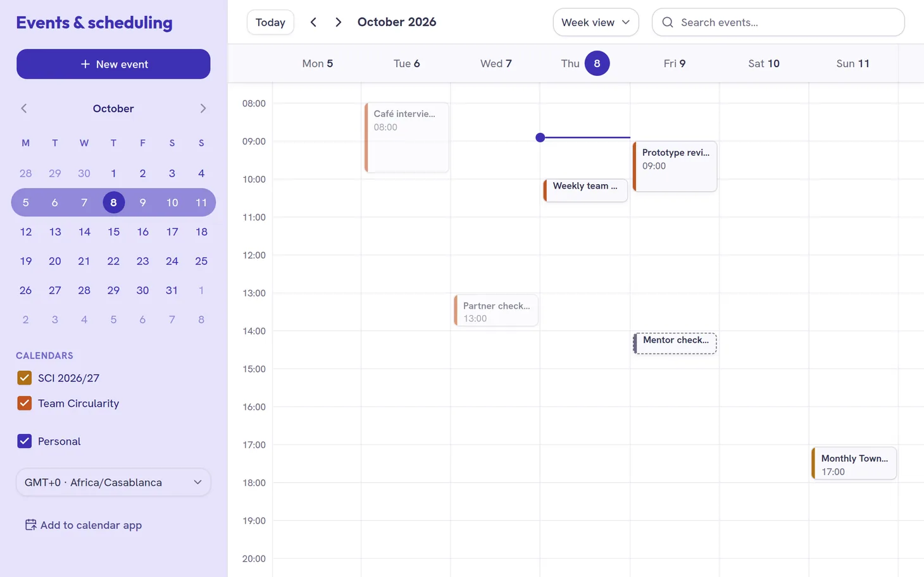Select October 22 in the mini calendar
924x577 pixels.
[x=113, y=261]
